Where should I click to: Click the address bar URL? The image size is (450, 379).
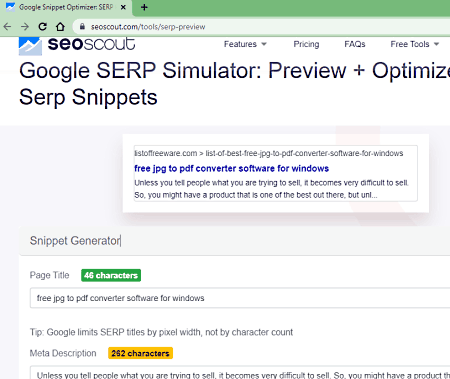pos(148,27)
